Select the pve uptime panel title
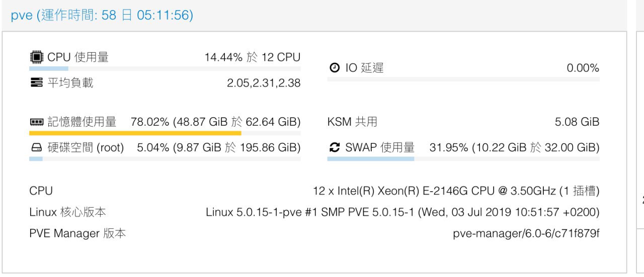The width and height of the screenshot is (644, 277). 102,15
